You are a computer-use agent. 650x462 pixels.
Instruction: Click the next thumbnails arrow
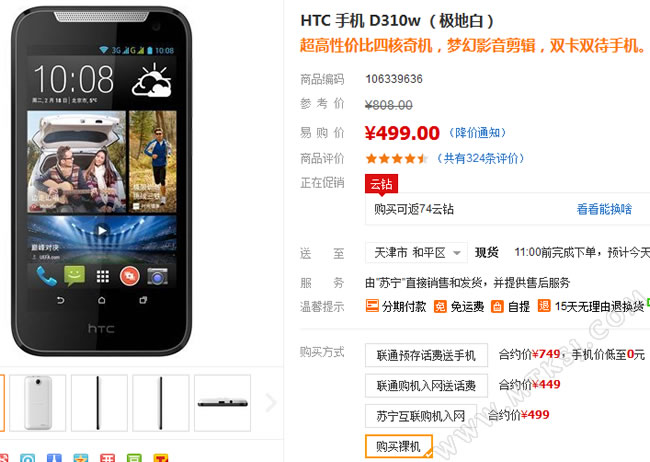click(x=271, y=402)
